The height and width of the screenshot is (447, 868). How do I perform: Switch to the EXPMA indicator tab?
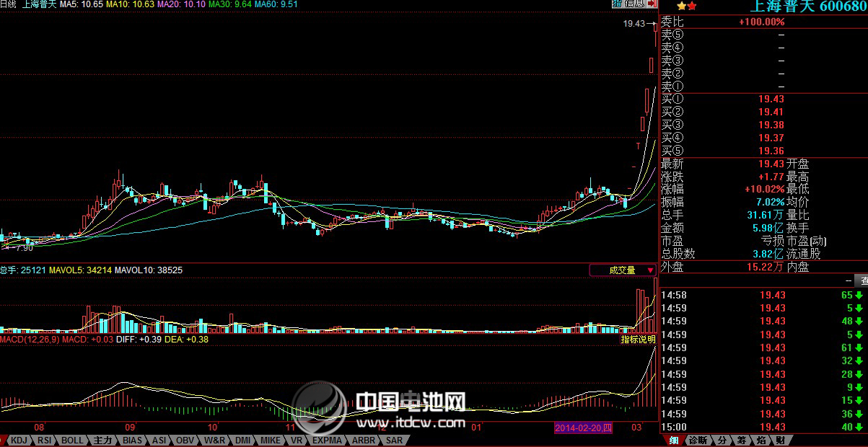[327, 441]
